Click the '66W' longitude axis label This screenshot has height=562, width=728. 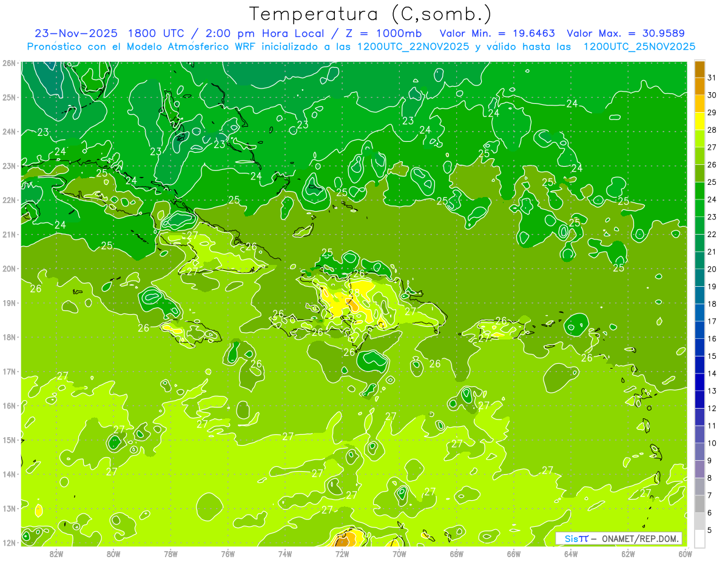pos(514,554)
